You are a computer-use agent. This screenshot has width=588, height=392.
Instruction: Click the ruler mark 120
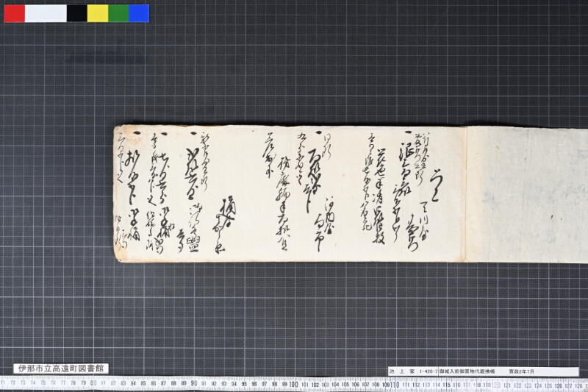click(x=495, y=385)
